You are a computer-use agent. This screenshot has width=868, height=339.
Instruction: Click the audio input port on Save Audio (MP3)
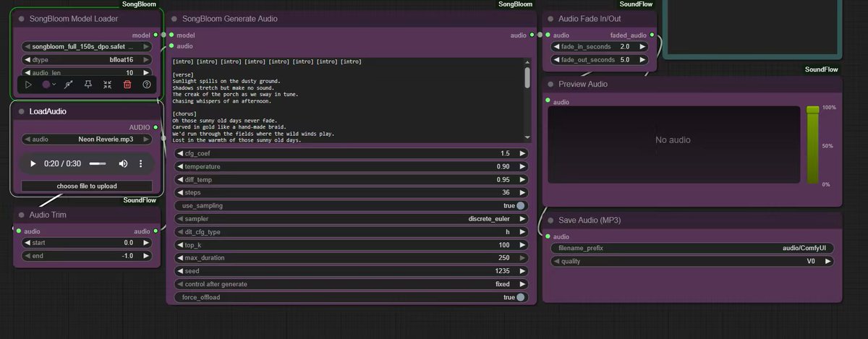click(548, 236)
